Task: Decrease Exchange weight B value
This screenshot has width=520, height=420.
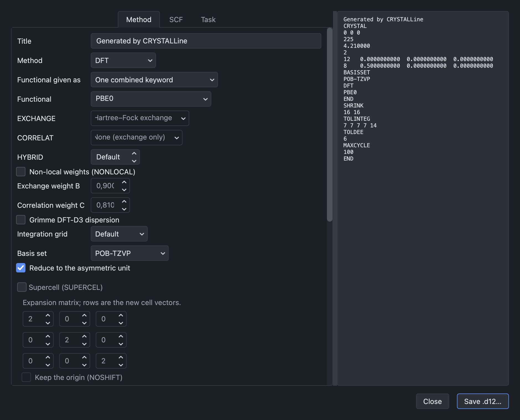Action: 124,190
